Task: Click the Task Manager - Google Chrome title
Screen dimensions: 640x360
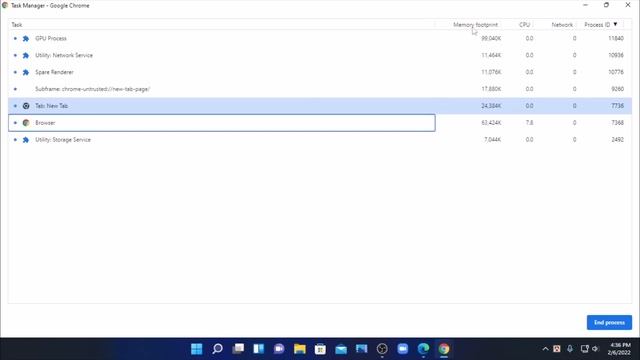Action: coord(50,6)
